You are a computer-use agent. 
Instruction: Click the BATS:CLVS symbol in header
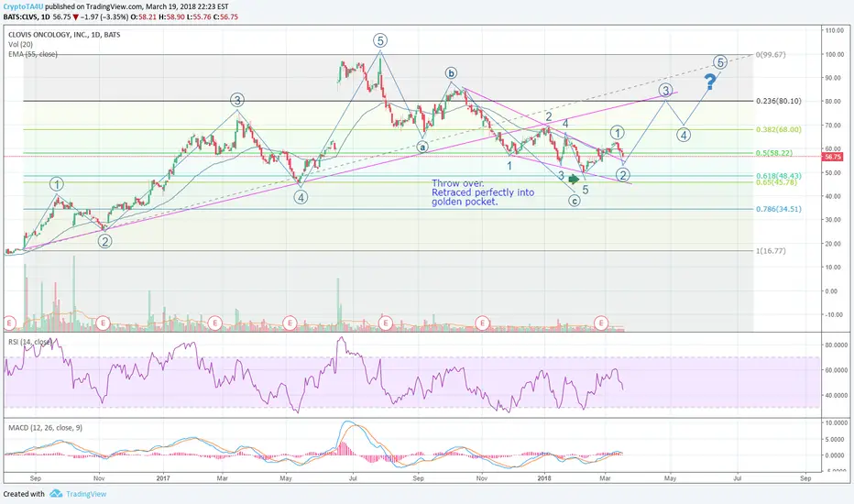(21, 16)
